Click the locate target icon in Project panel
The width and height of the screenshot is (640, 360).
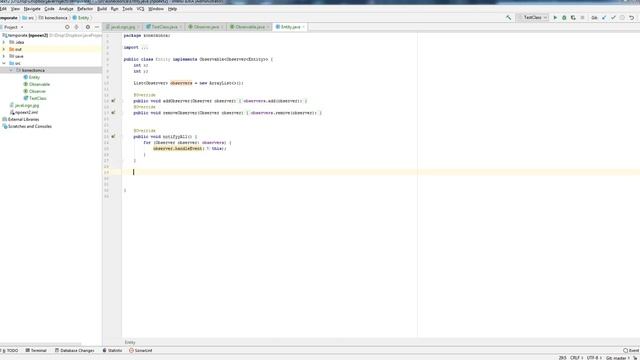67,27
